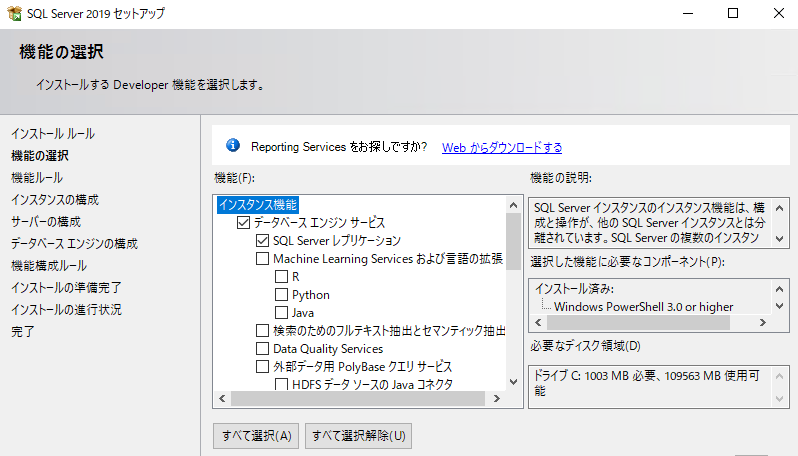
Task: Click the down arrow of the features list scrollbar
Action: [x=514, y=382]
